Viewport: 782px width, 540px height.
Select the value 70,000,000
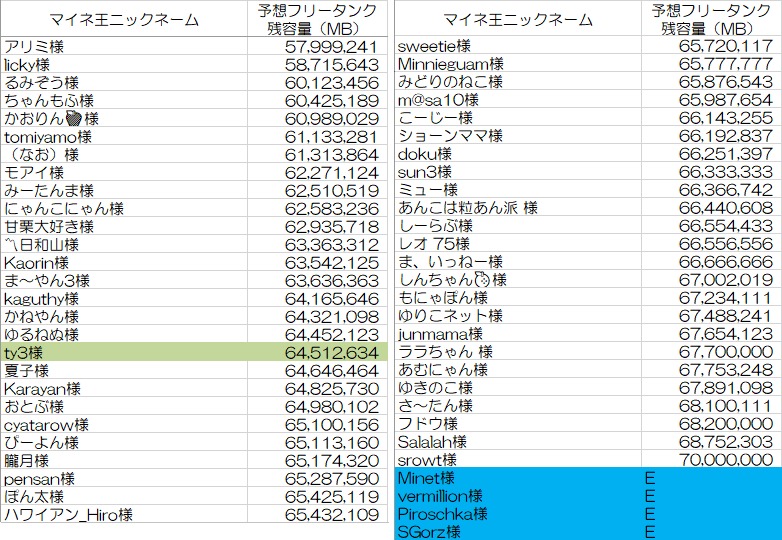point(726,460)
